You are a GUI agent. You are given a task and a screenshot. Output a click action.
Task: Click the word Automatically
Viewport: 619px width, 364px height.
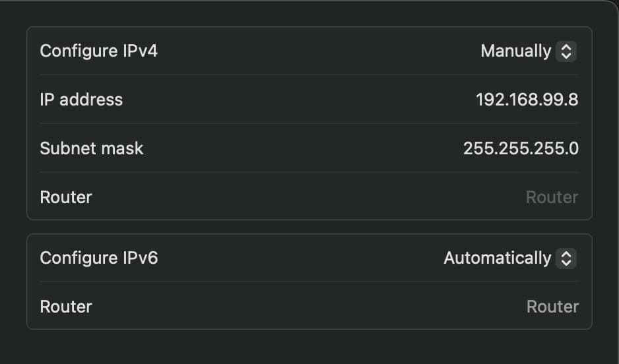(x=498, y=258)
